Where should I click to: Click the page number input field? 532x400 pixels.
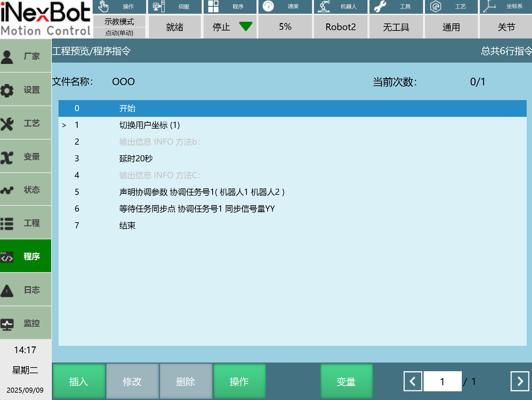click(x=442, y=381)
